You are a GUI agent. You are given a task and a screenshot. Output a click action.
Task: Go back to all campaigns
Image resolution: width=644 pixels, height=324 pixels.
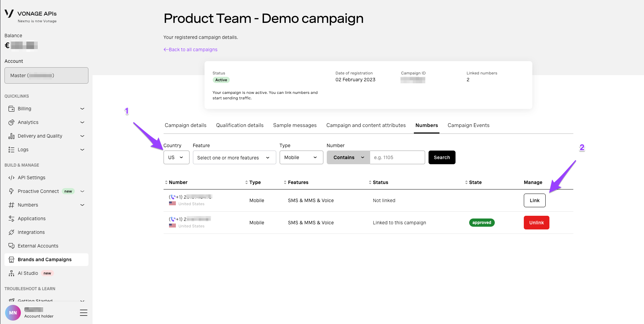coord(191,50)
